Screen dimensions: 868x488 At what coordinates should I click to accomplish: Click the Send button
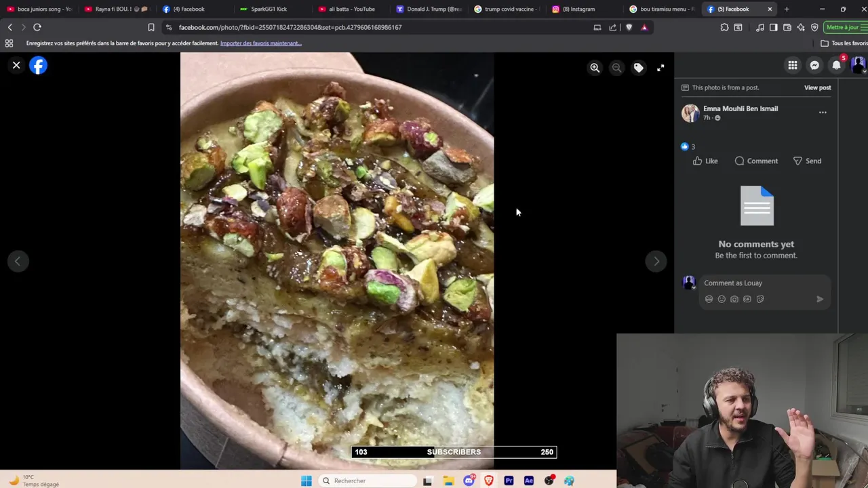click(807, 161)
